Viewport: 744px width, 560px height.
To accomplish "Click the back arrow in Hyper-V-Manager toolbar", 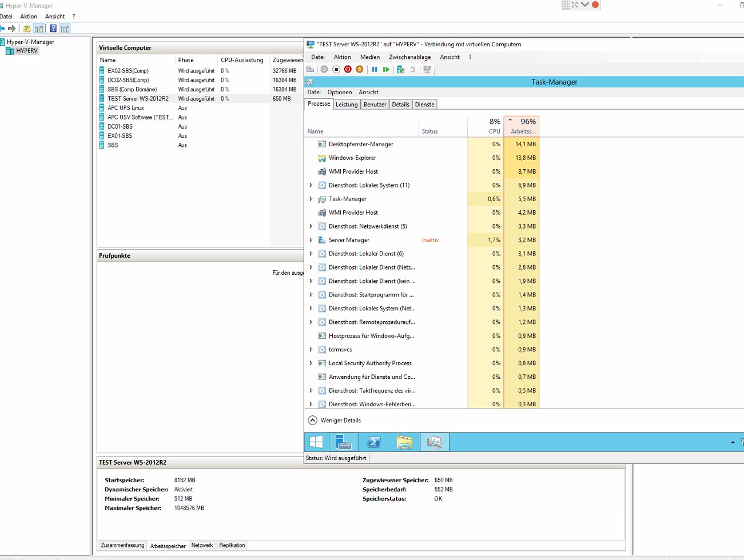I will [2, 28].
